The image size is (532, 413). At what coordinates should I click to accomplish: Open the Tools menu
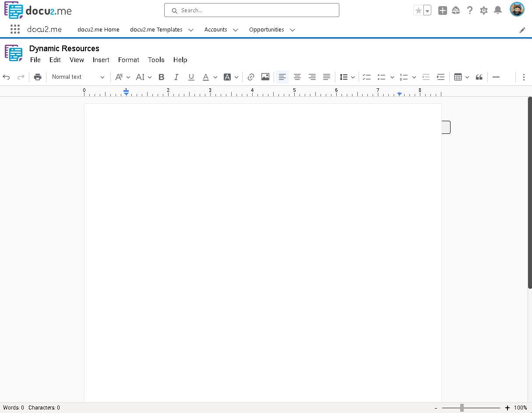(x=156, y=60)
